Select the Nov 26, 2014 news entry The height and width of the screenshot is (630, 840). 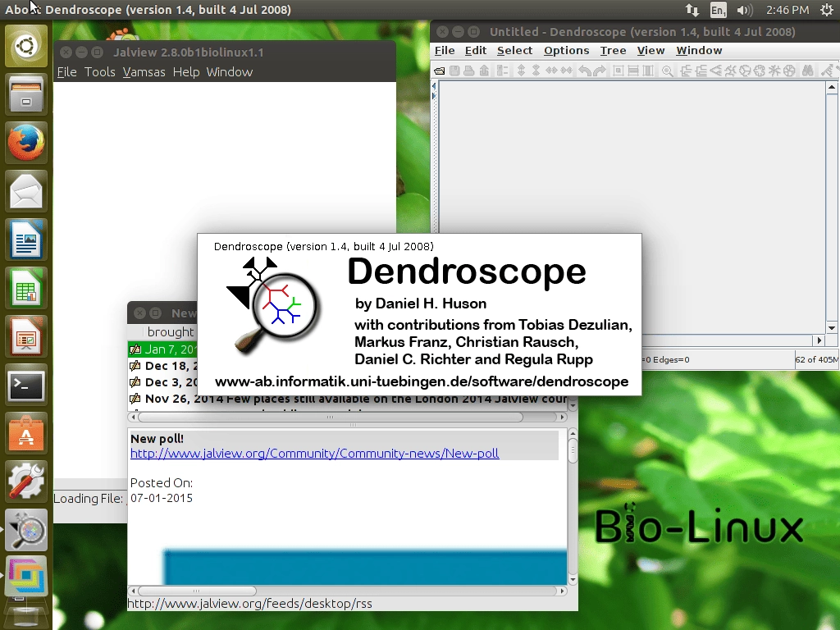347,399
